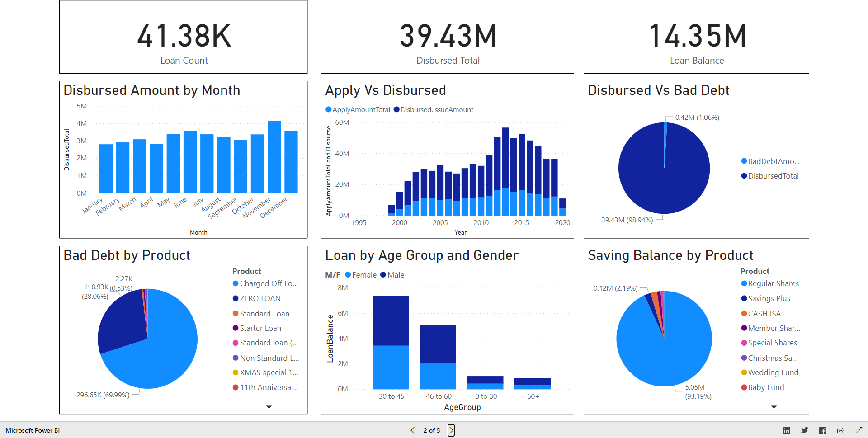
Task: Select the 30 to 45 age group male segment
Action: pyautogui.click(x=391, y=321)
